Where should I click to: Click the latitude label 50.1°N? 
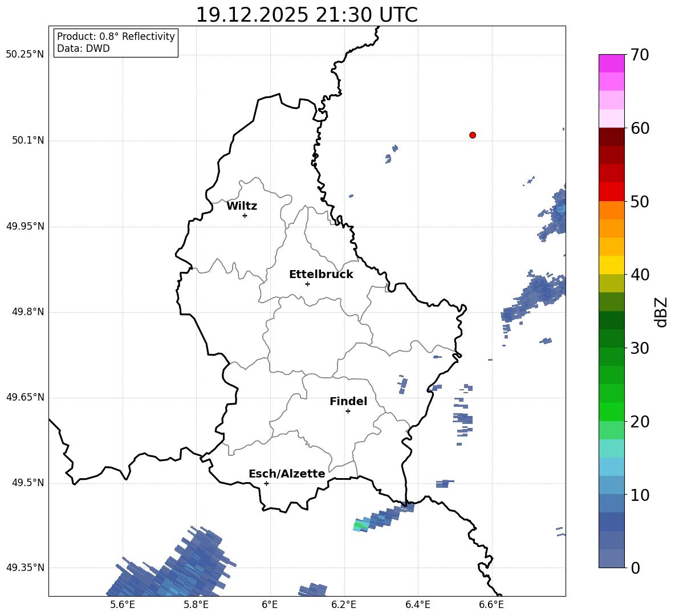[28, 141]
